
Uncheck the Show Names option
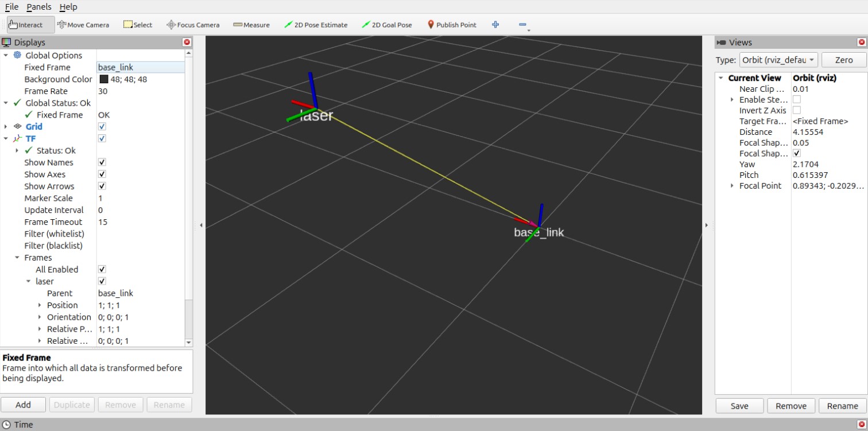coord(102,162)
